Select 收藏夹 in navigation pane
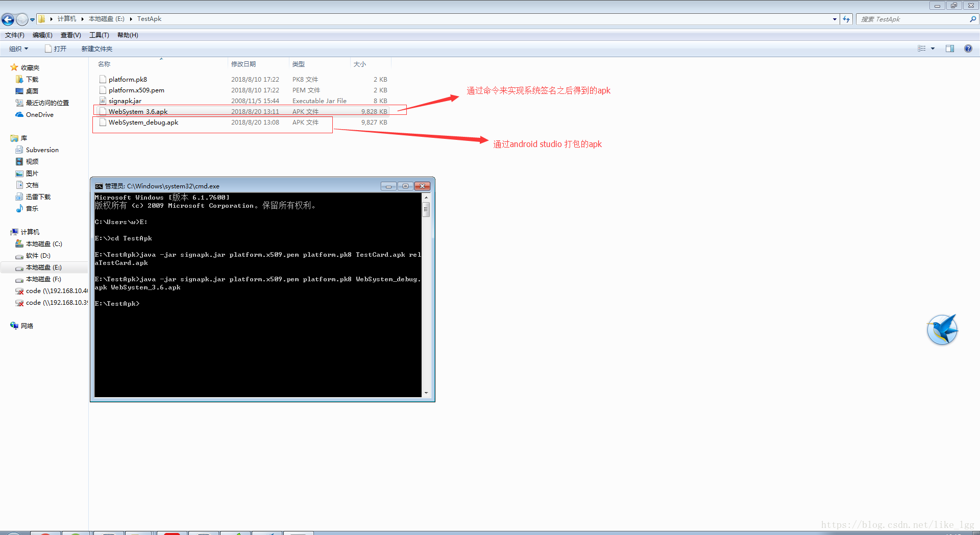The width and height of the screenshot is (980, 535). [30, 68]
